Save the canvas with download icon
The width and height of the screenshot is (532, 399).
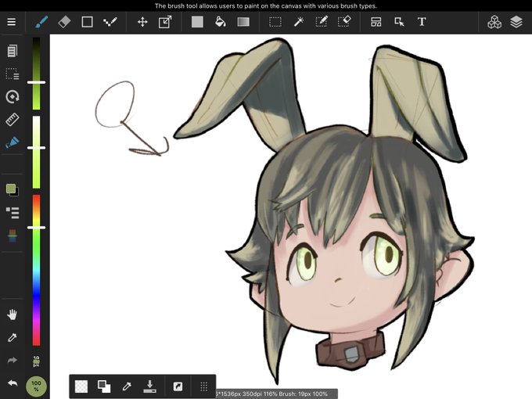coord(149,386)
